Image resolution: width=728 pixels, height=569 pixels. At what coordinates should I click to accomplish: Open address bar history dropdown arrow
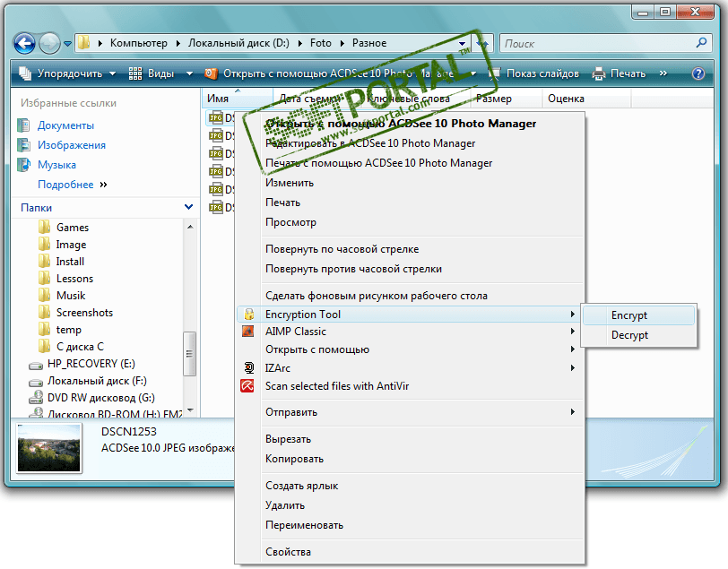coord(462,44)
